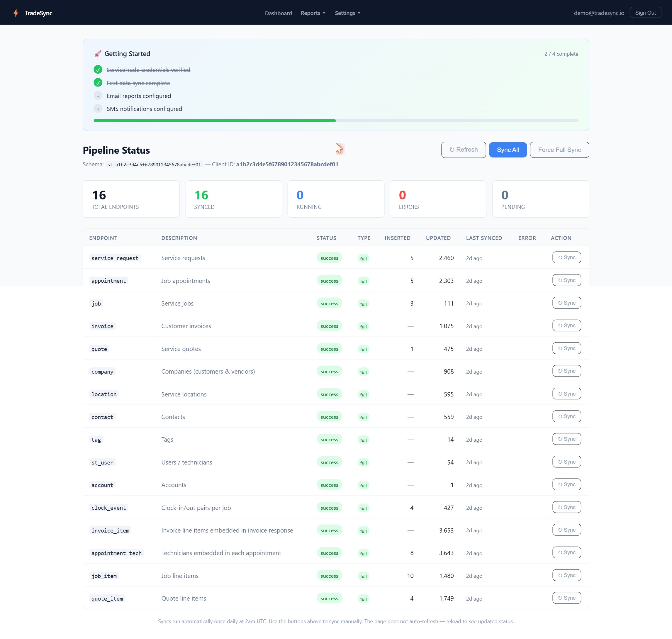This screenshot has width=672, height=639.
Task: Sync the contact endpoint
Action: coord(566,416)
